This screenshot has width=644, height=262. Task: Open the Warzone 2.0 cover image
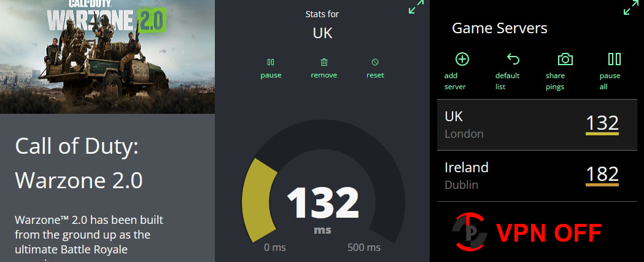coord(107,57)
